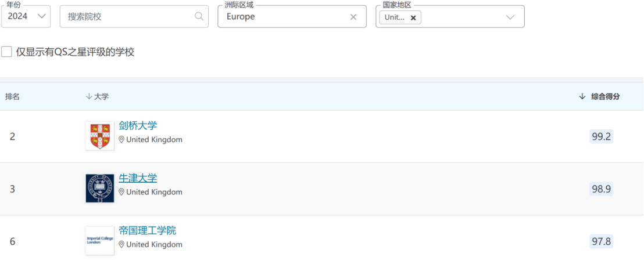
Task: Remove the Unit... country tag
Action: [x=414, y=17]
